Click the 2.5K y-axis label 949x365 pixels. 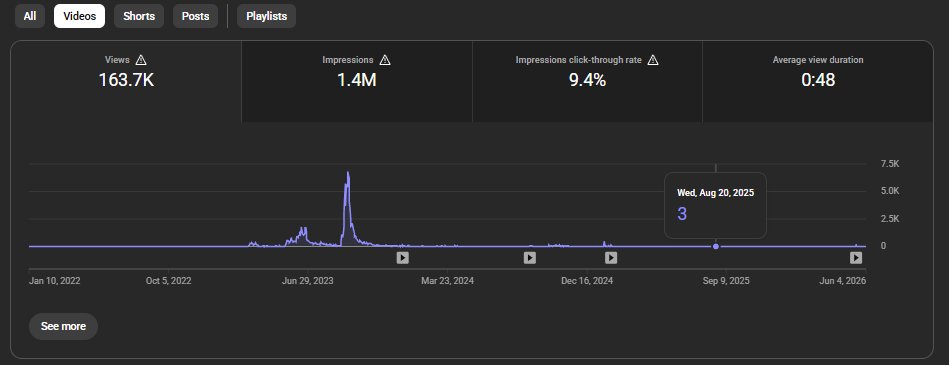[890, 219]
